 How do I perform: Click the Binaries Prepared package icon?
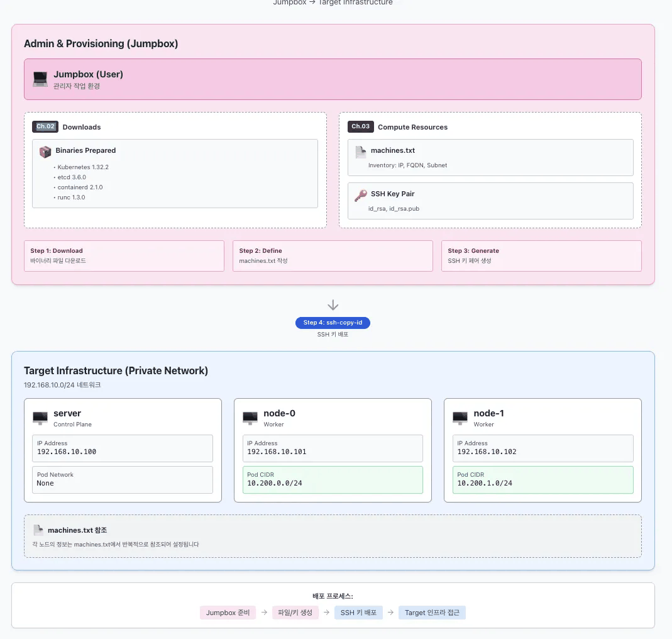coord(45,152)
